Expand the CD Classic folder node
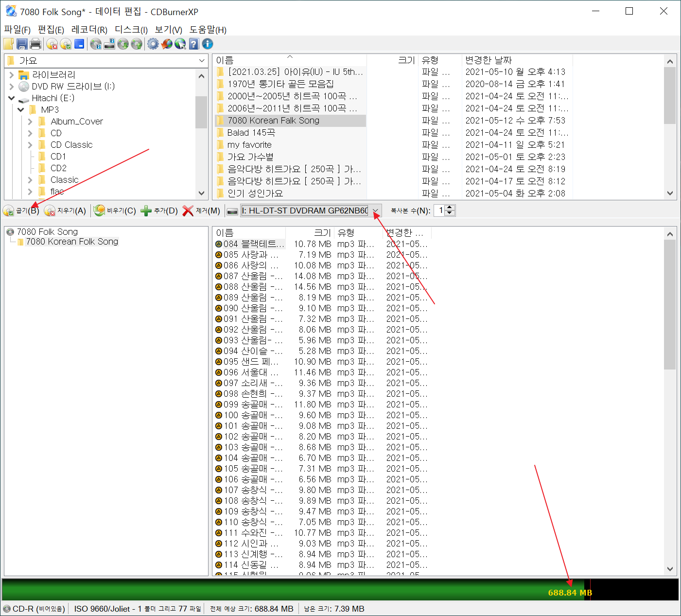681x616 pixels. pyautogui.click(x=30, y=145)
